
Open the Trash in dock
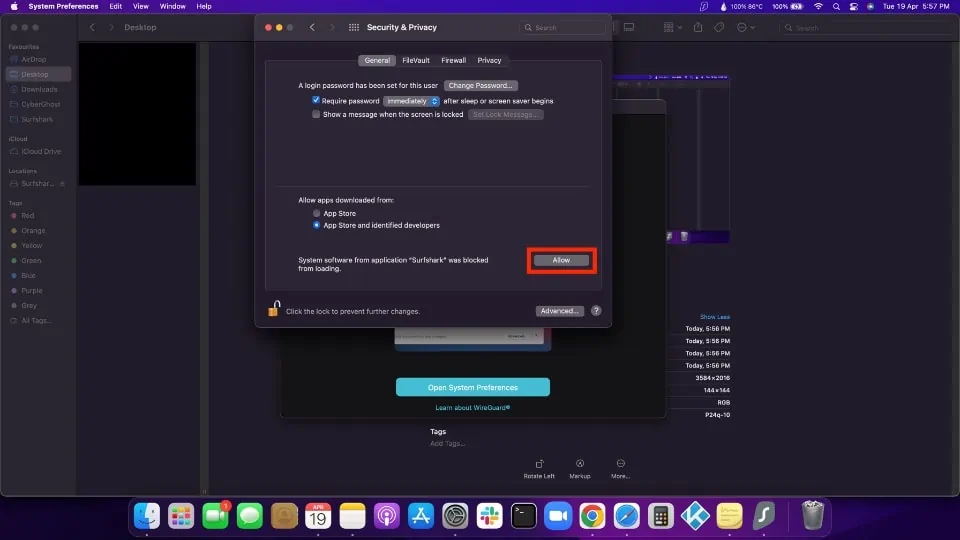tap(813, 516)
